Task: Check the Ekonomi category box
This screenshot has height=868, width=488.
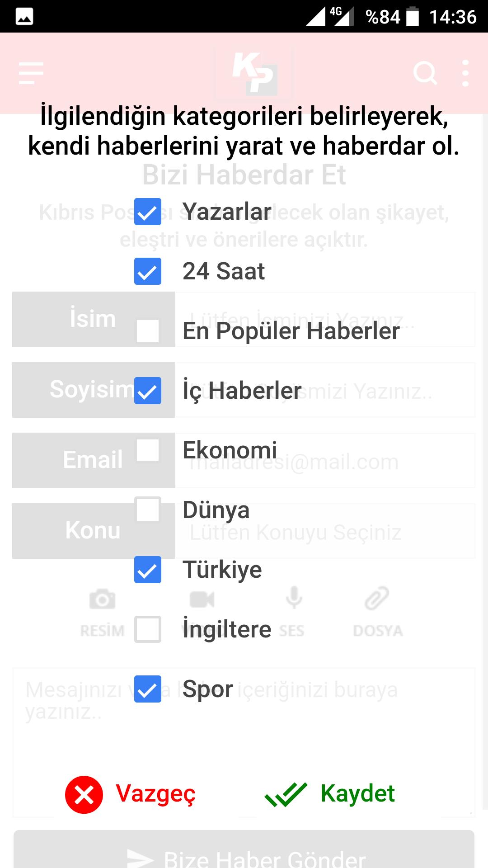Action: (x=148, y=450)
